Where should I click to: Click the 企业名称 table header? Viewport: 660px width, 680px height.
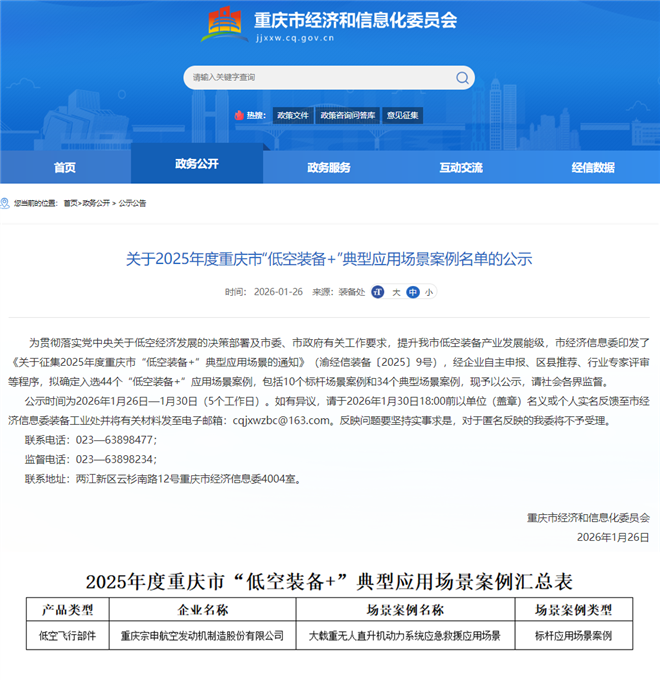(x=203, y=610)
